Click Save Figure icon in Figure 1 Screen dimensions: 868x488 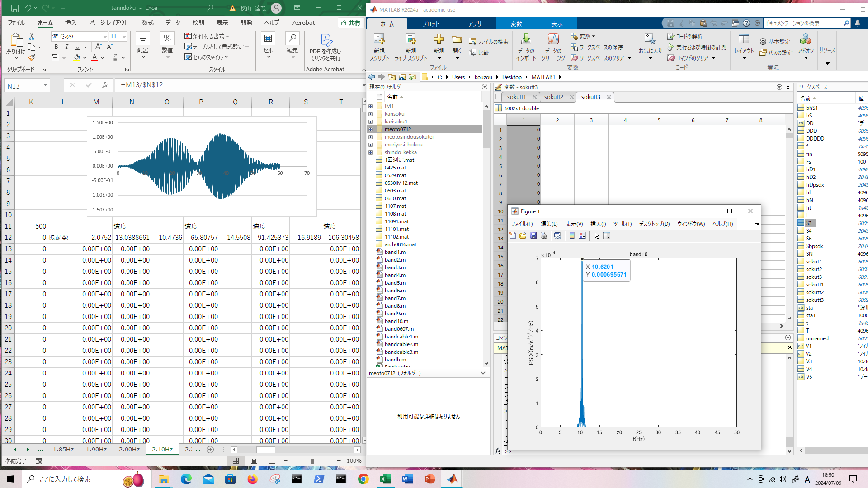pos(533,235)
